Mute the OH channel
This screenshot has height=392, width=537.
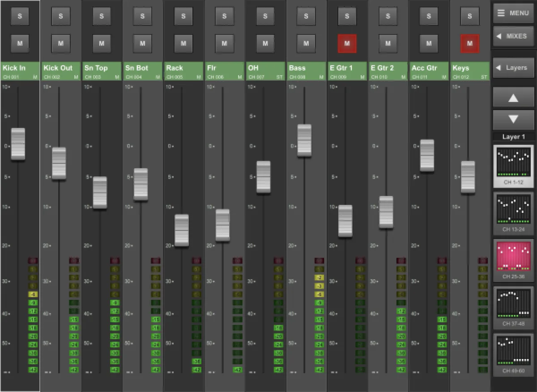pyautogui.click(x=265, y=43)
